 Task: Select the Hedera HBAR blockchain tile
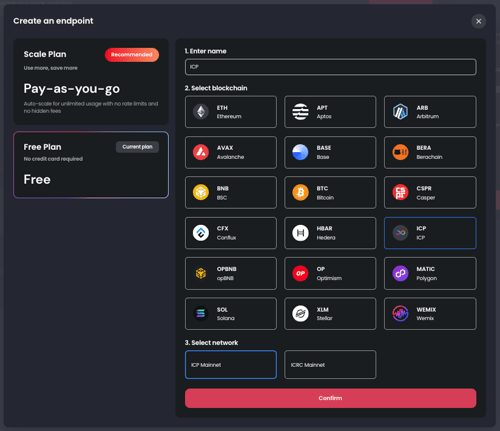(x=330, y=233)
